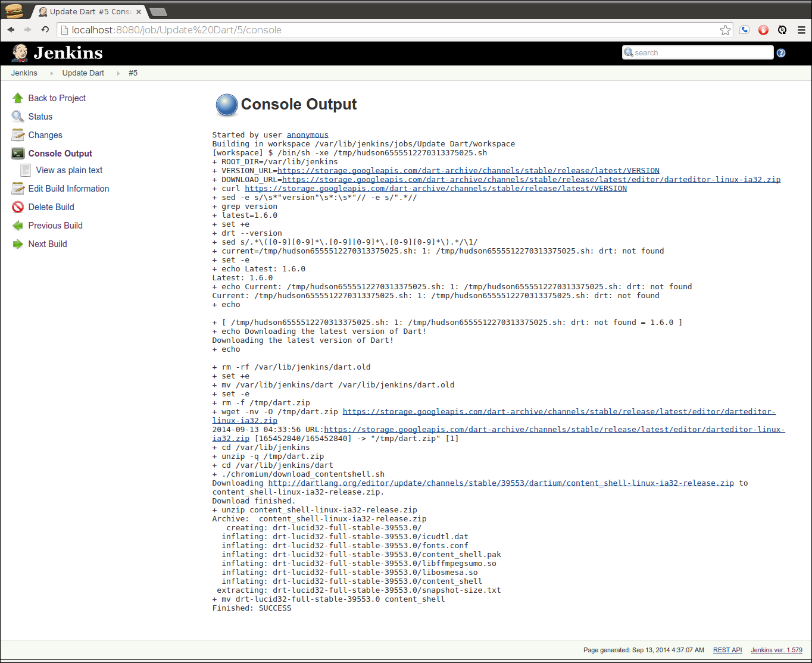Open the browser hamburger menu
The width and height of the screenshot is (812, 663).
[801, 30]
